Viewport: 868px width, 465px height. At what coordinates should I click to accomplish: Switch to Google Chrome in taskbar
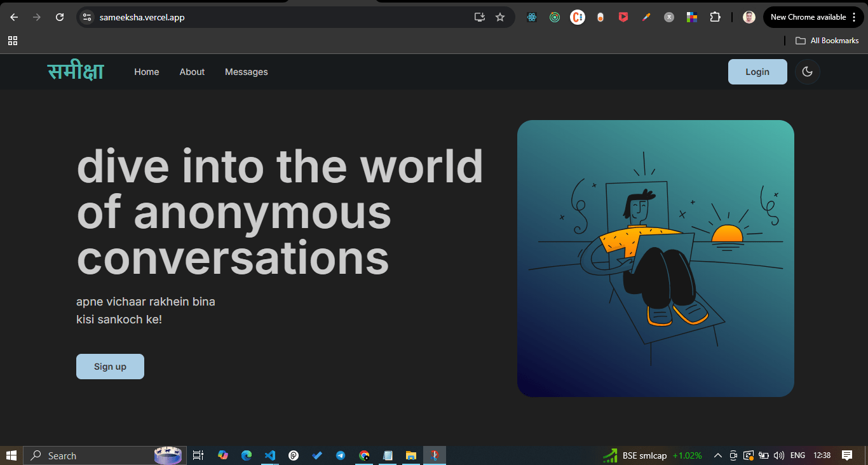point(364,455)
